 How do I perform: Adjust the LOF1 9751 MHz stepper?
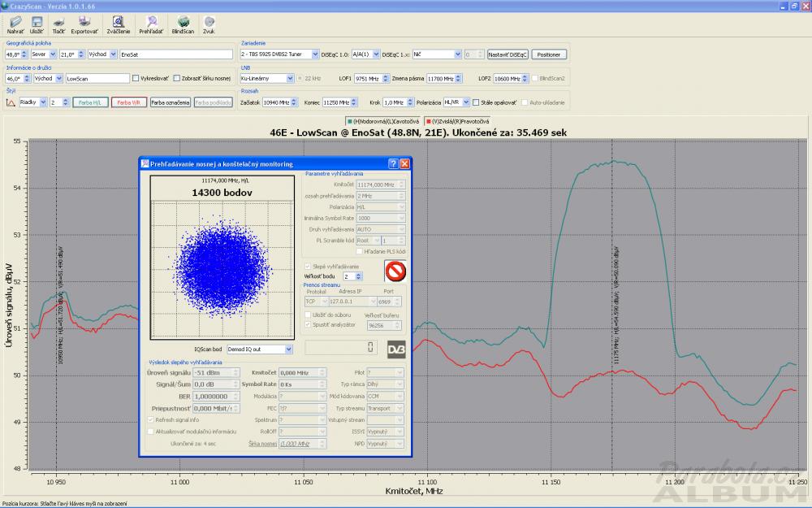point(385,78)
